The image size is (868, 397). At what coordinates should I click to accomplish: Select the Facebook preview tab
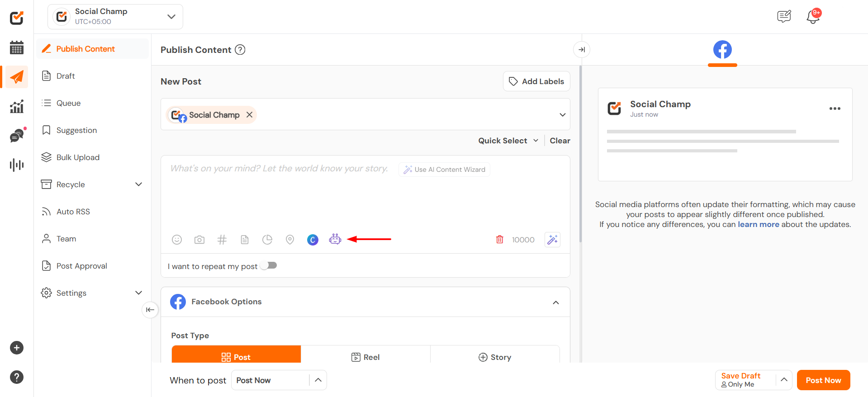point(722,50)
